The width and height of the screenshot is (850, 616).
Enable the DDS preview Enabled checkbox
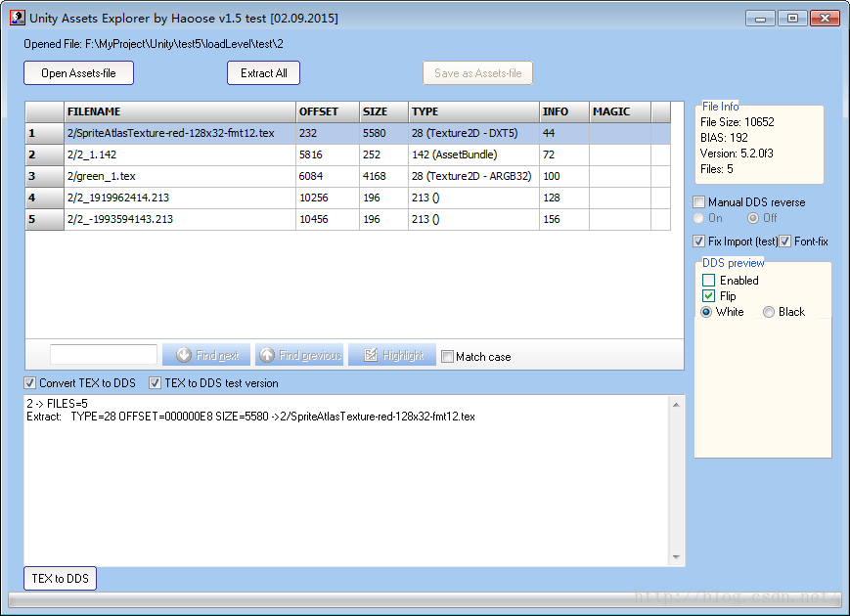click(708, 280)
